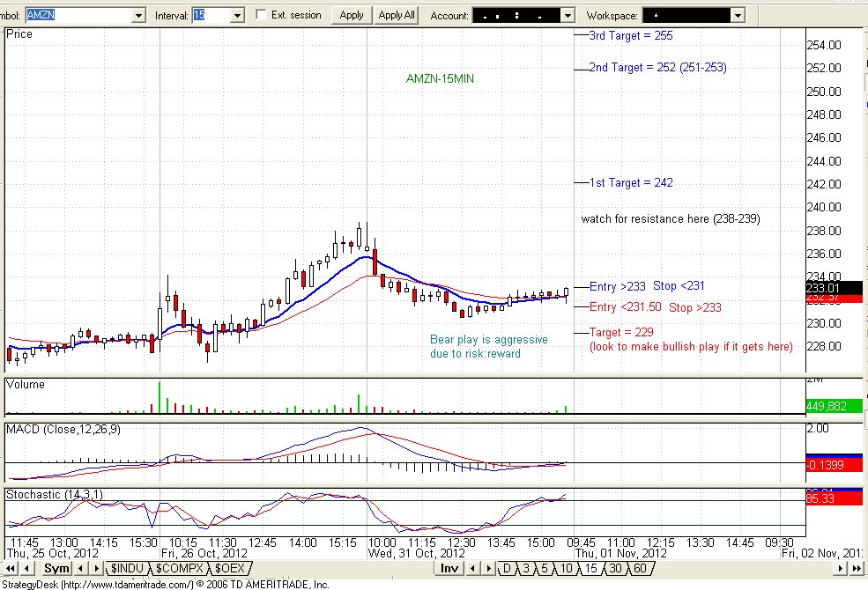This screenshot has height=590, width=868.
Task: Switch to the $INDU symbol tab
Action: (x=127, y=568)
